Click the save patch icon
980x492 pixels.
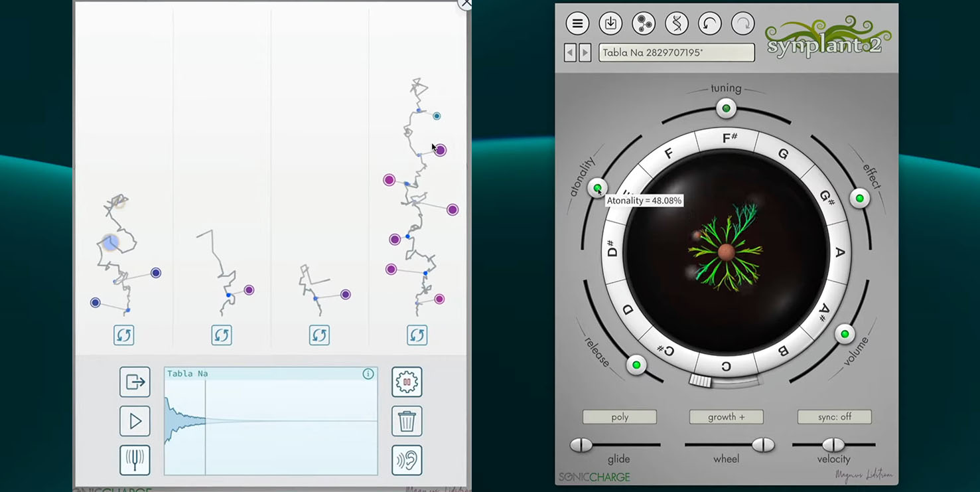point(610,23)
